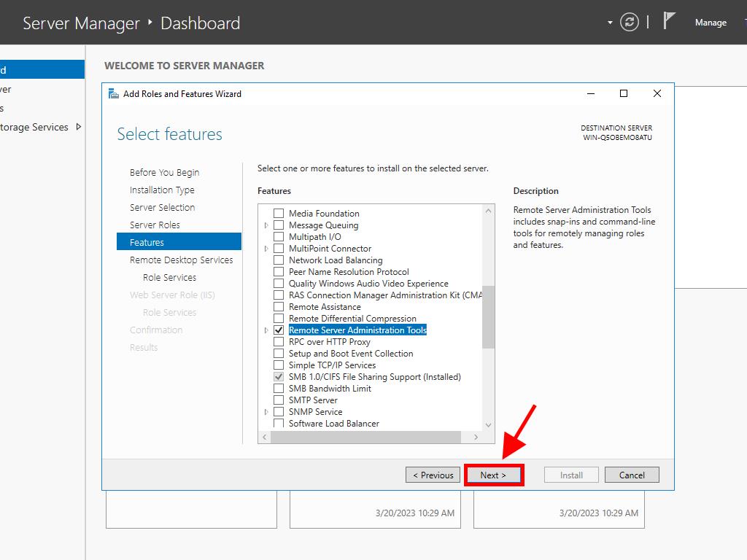Check the SMTP Server feature box
The height and width of the screenshot is (560, 747).
tap(278, 400)
